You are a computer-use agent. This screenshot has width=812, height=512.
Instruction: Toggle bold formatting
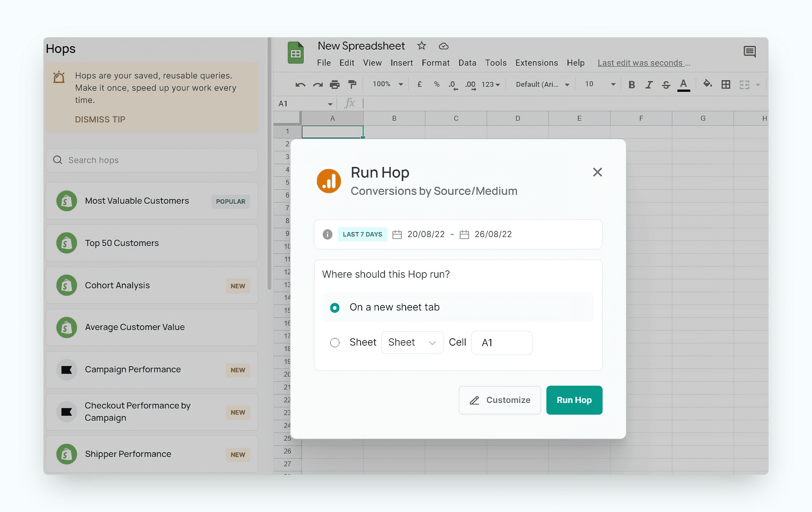632,84
